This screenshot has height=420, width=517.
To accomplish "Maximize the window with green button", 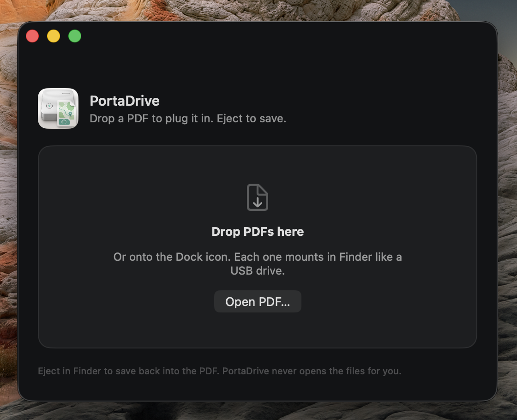I will (75, 36).
